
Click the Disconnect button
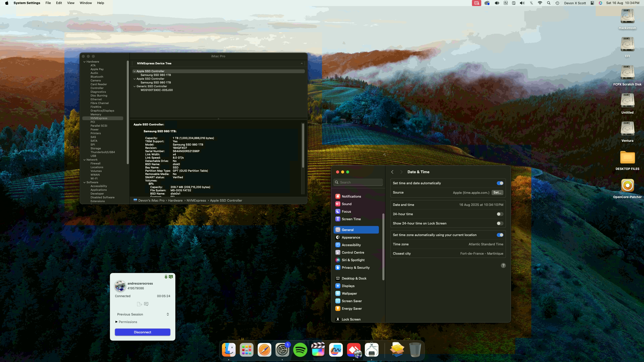point(142,332)
